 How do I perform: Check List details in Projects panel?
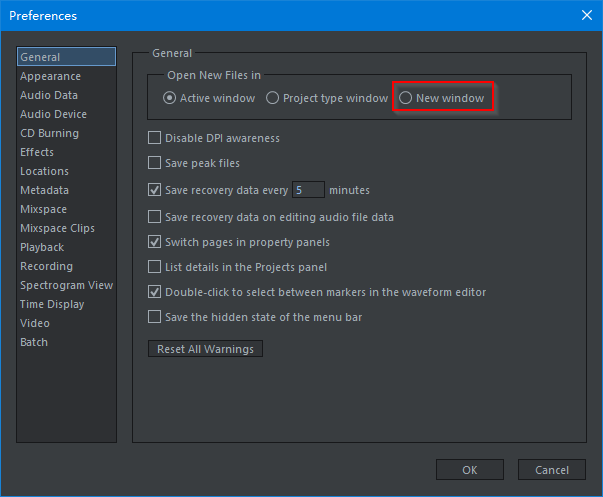point(155,267)
